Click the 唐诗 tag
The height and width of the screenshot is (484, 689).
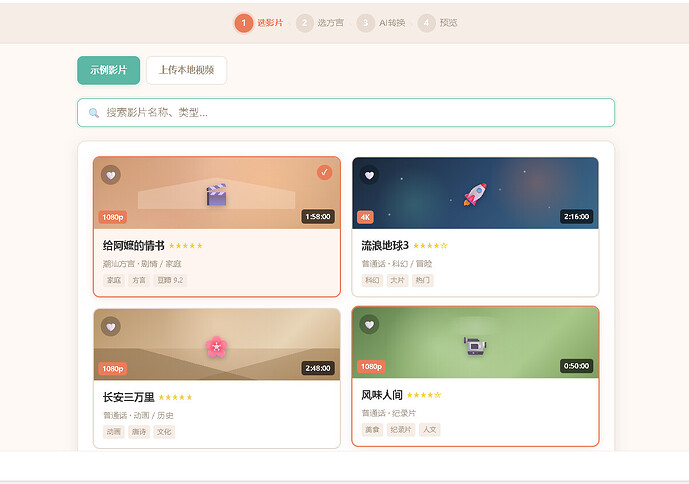139,432
